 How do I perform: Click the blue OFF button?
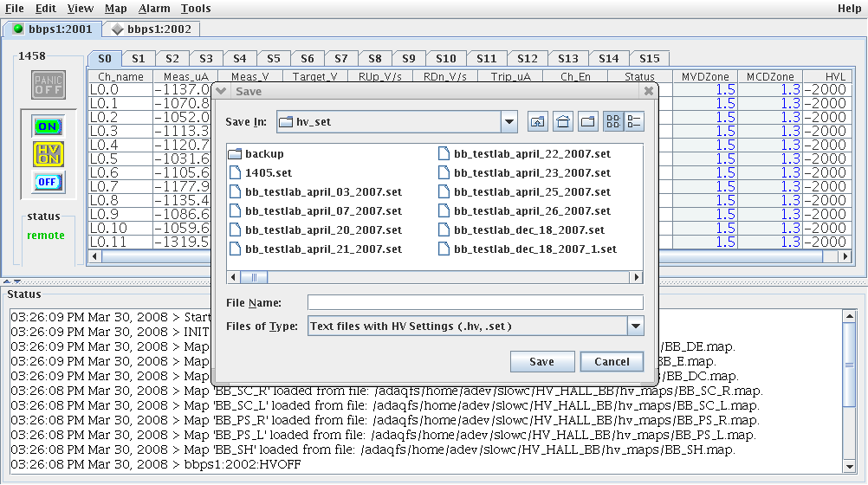coord(48,182)
